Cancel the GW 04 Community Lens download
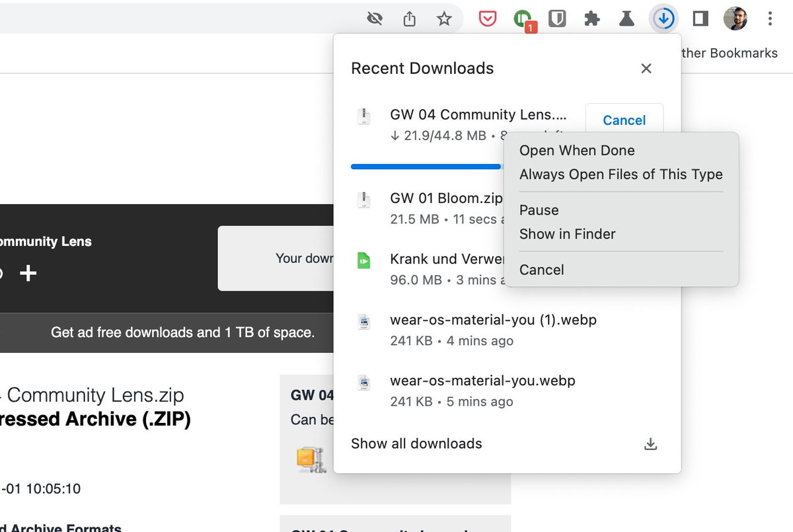The width and height of the screenshot is (793, 532). click(x=623, y=120)
